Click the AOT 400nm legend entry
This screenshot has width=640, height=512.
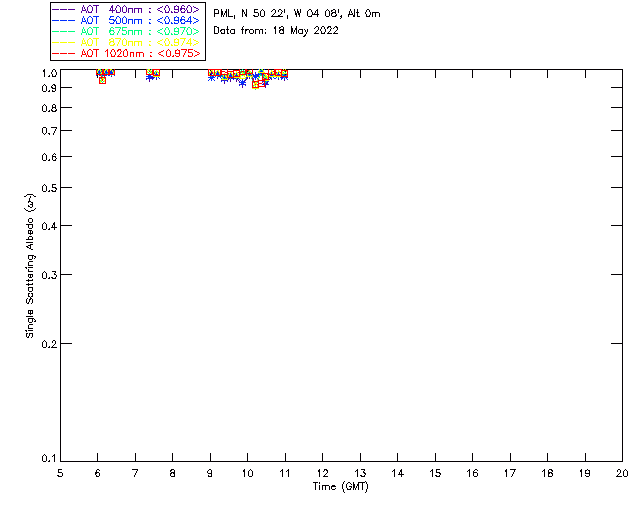pyautogui.click(x=126, y=9)
